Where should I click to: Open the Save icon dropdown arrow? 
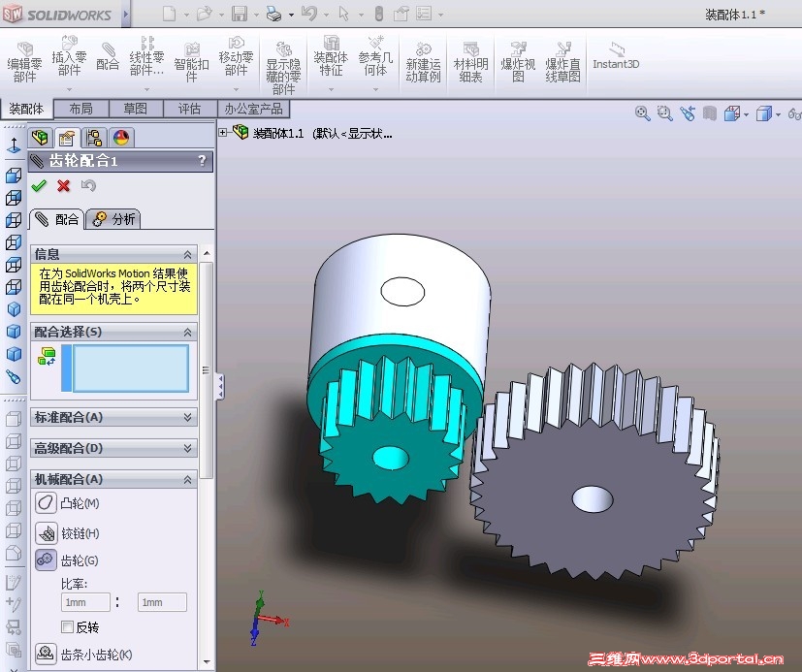256,15
